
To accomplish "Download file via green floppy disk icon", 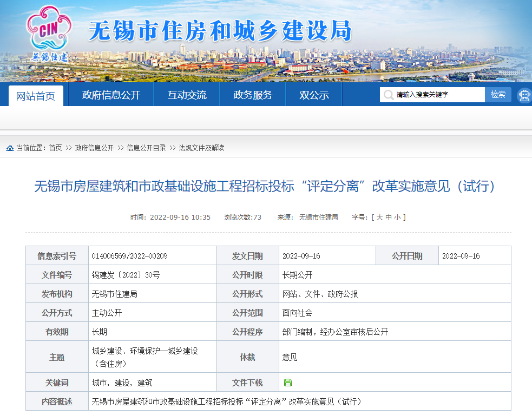I will click(x=287, y=382).
